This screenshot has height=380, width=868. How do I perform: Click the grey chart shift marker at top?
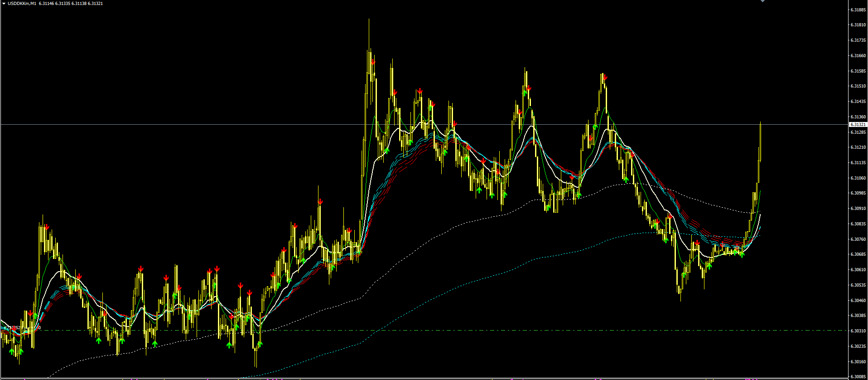pos(762,1)
